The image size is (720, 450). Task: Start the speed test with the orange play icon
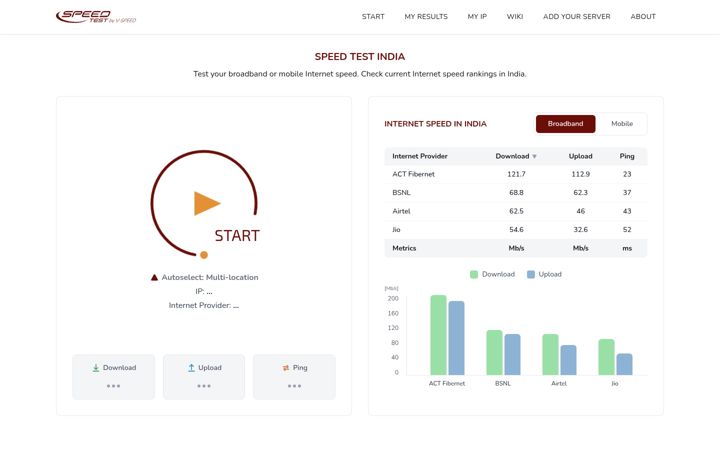click(x=207, y=203)
